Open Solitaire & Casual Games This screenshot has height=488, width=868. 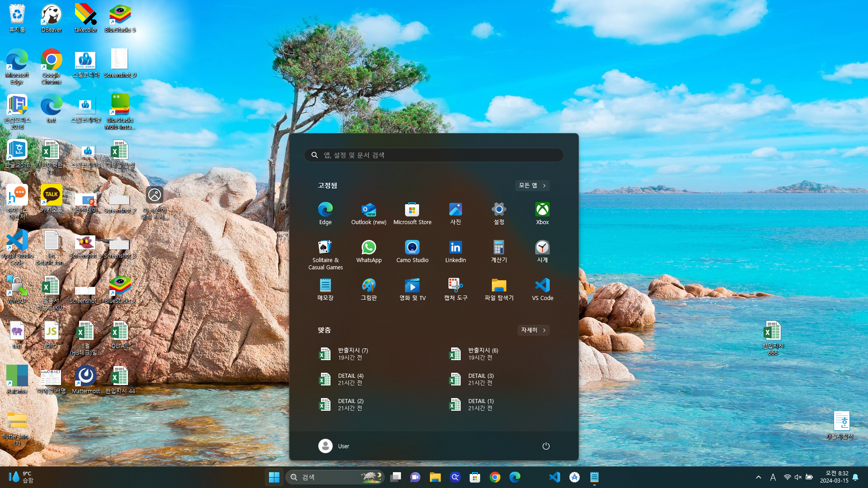pyautogui.click(x=325, y=255)
